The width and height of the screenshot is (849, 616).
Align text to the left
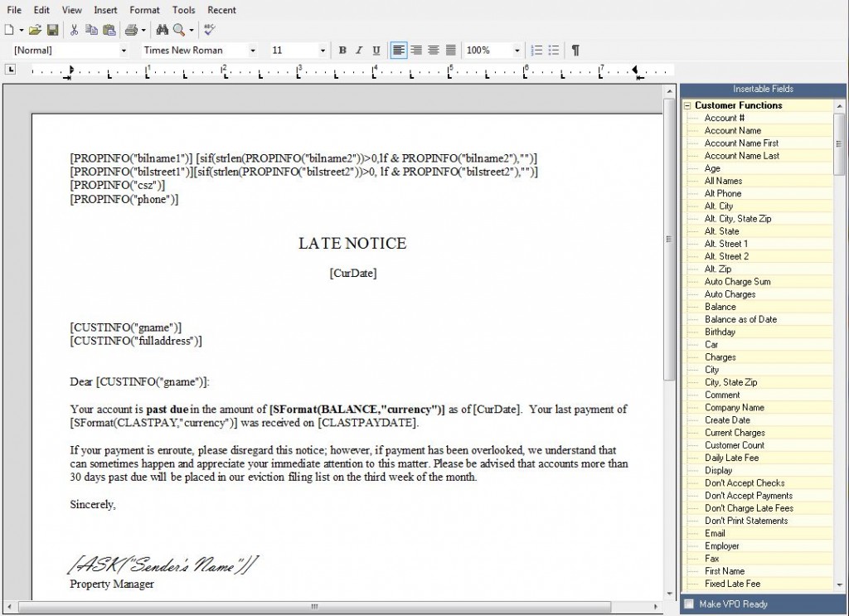click(x=399, y=51)
